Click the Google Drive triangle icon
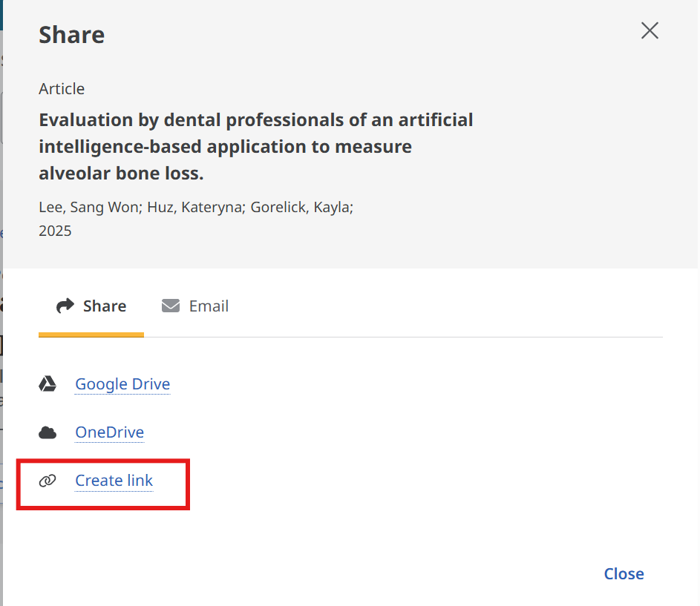 [x=48, y=384]
